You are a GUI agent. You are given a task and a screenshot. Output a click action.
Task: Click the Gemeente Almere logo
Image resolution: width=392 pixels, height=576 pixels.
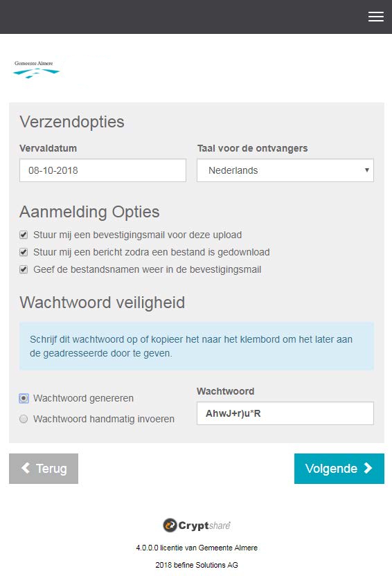[x=36, y=69]
